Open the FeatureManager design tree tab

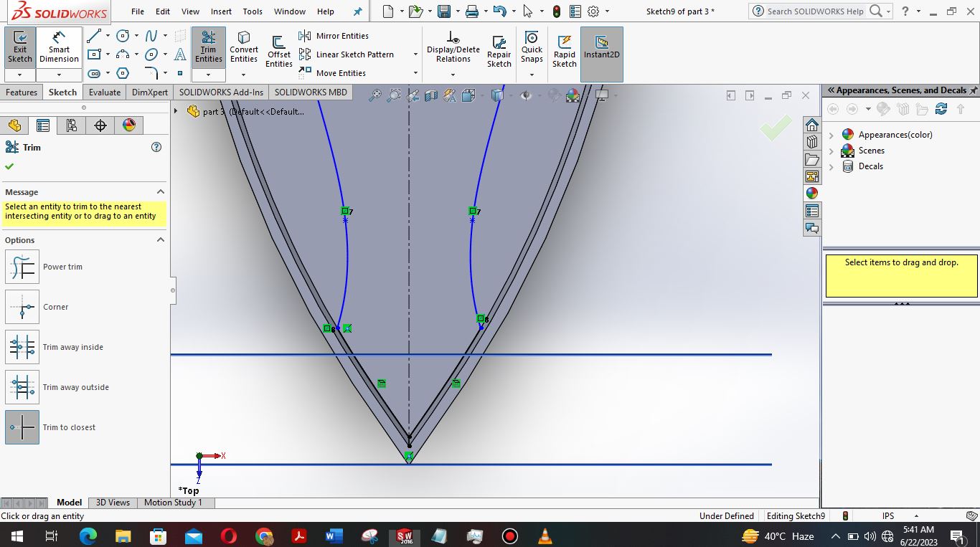[x=14, y=125]
